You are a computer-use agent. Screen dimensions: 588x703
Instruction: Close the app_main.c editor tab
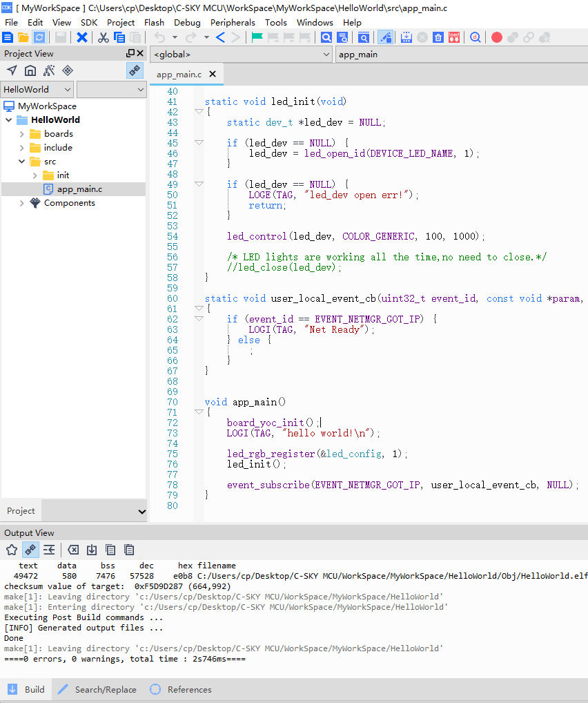coord(213,74)
